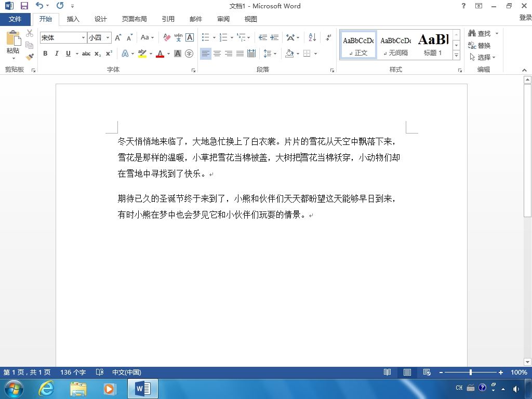The image size is (532, 399).
Task: Apply character border icon
Action: [x=190, y=37]
